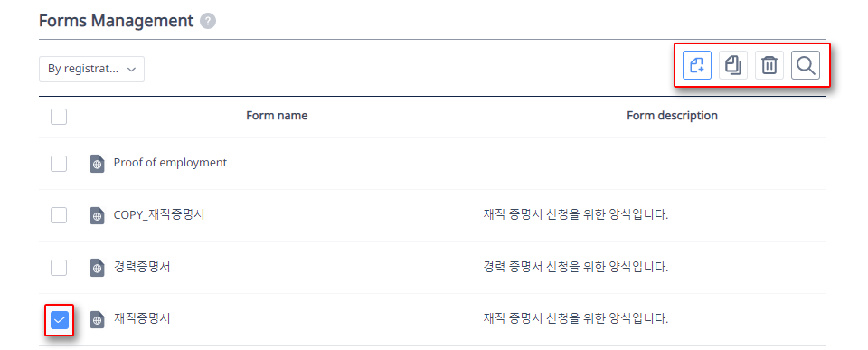The width and height of the screenshot is (868, 350).
Task: Click document icon beside COPY_재직증명서
Action: coord(98,215)
